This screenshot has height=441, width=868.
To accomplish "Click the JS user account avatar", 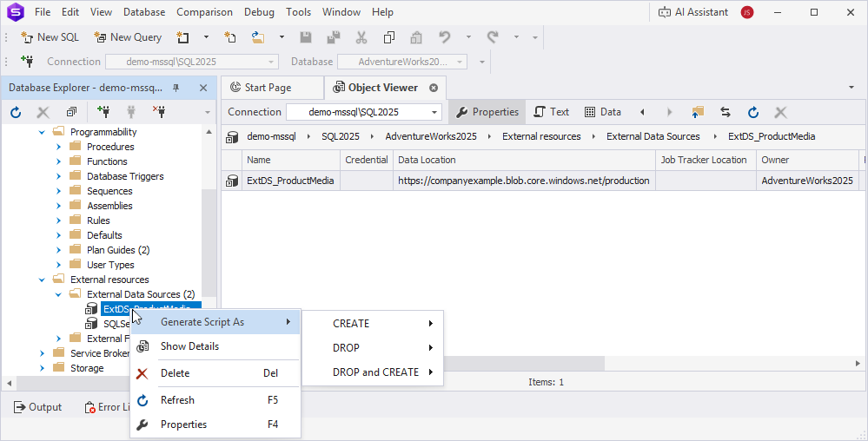I will tap(747, 12).
